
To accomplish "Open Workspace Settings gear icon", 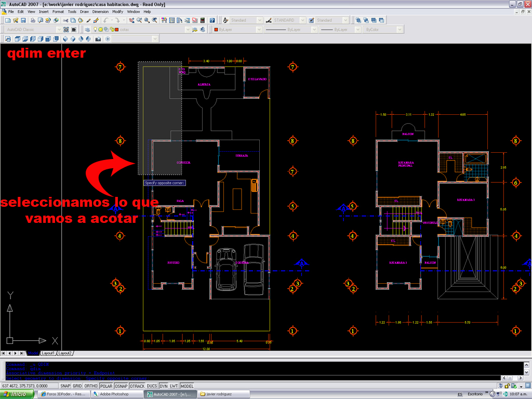I will 66,30.
